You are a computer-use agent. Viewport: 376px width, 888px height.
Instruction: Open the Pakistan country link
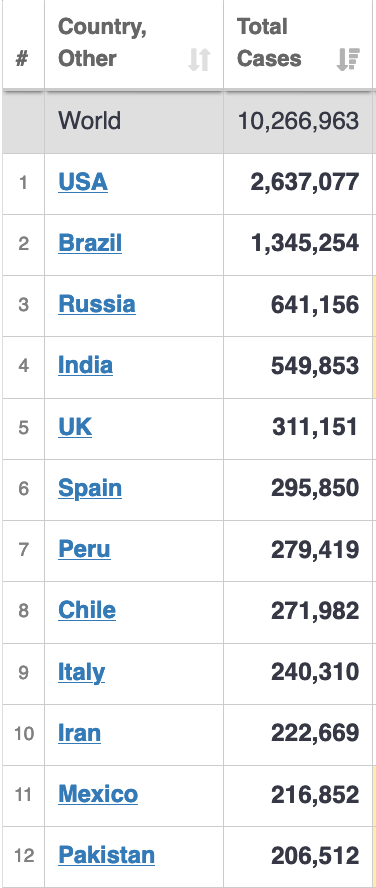(x=106, y=855)
